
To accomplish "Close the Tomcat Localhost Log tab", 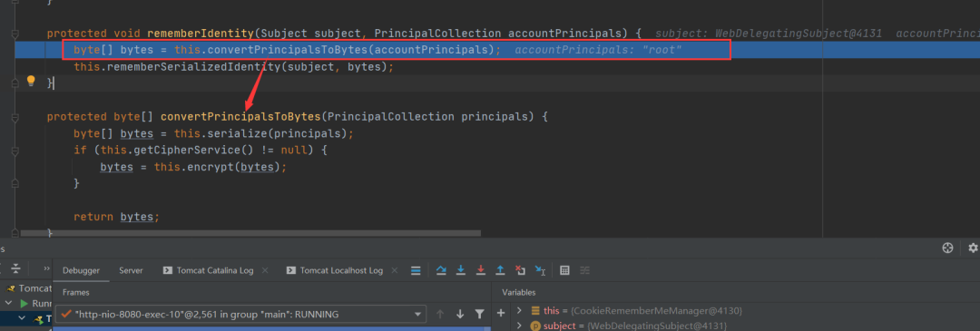I will pos(395,270).
